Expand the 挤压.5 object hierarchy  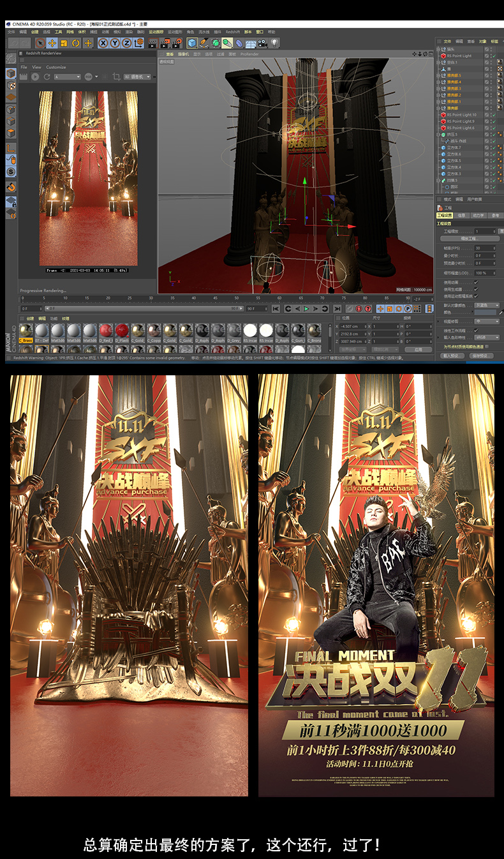click(438, 134)
